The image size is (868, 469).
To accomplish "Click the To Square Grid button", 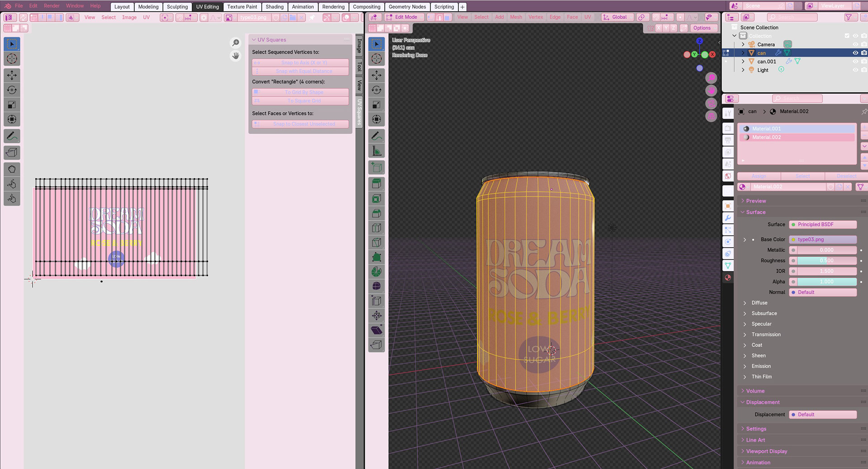I will (x=304, y=101).
